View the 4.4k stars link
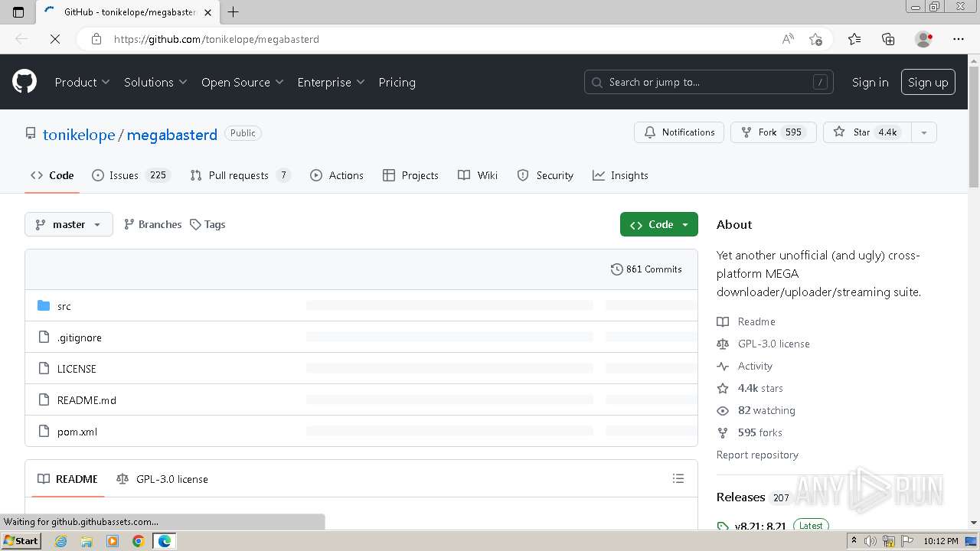Image resolution: width=980 pixels, height=551 pixels. tap(750, 388)
